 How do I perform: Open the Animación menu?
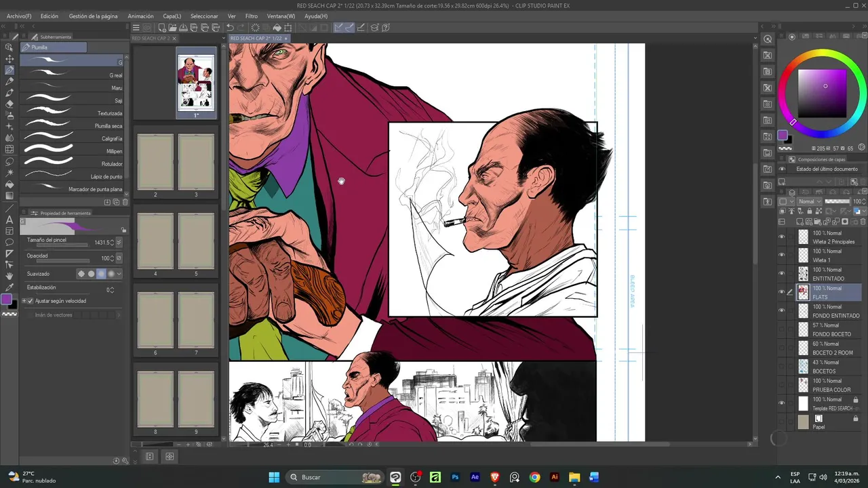(140, 16)
